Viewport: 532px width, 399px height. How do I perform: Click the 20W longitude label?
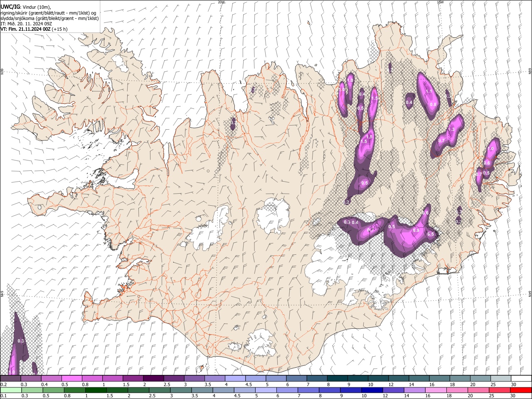(x=221, y=2)
